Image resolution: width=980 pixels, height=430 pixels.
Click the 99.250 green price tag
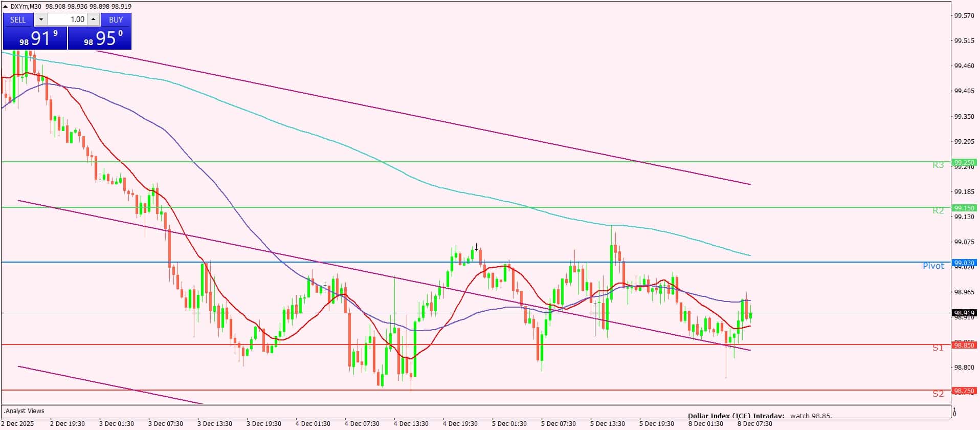pyautogui.click(x=964, y=163)
